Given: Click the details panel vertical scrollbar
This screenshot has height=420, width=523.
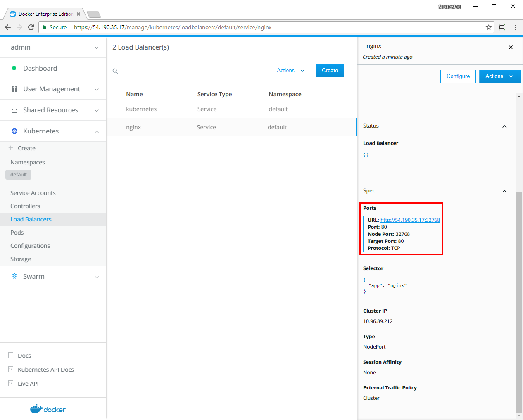Looking at the screenshot, I should click(x=519, y=301).
